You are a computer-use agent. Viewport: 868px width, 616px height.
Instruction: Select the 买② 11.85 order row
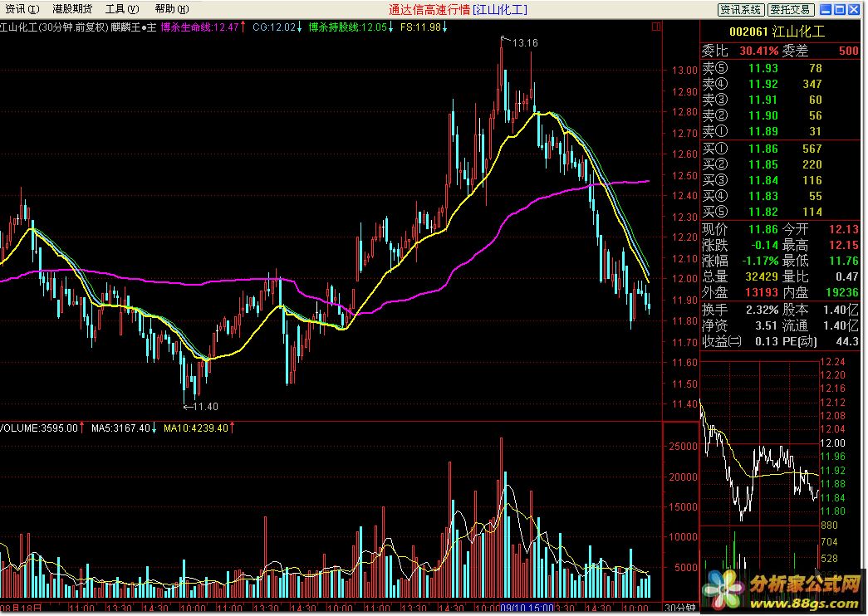[x=781, y=165]
